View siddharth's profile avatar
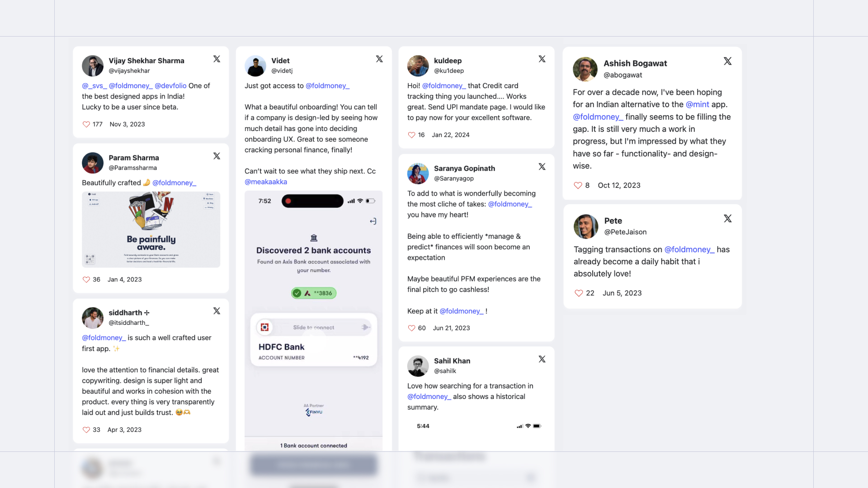Image resolution: width=868 pixels, height=488 pixels. [93, 318]
